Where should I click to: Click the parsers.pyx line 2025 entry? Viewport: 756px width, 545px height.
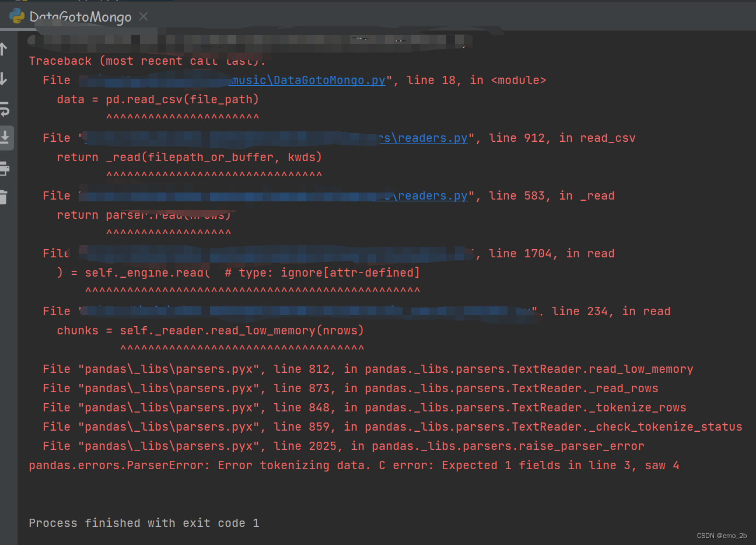(x=335, y=446)
